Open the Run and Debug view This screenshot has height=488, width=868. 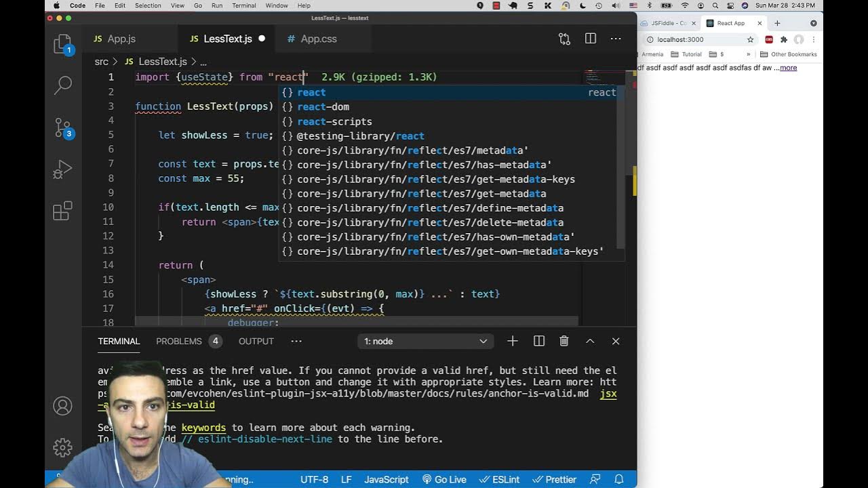(62, 169)
